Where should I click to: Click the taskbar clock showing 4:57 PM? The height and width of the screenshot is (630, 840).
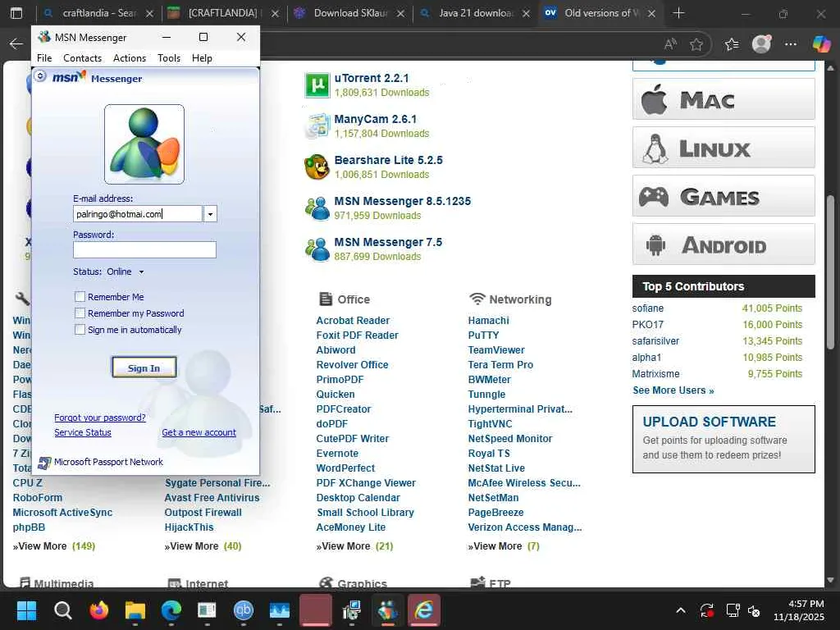click(799, 610)
